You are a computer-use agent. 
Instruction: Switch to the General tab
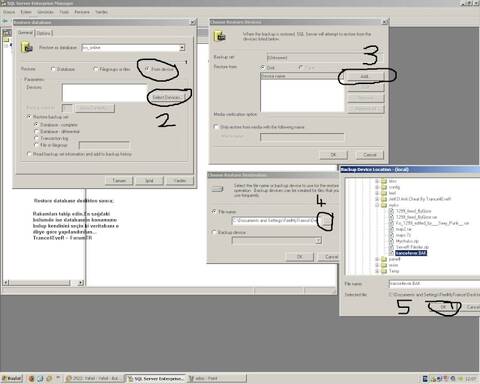(25, 32)
